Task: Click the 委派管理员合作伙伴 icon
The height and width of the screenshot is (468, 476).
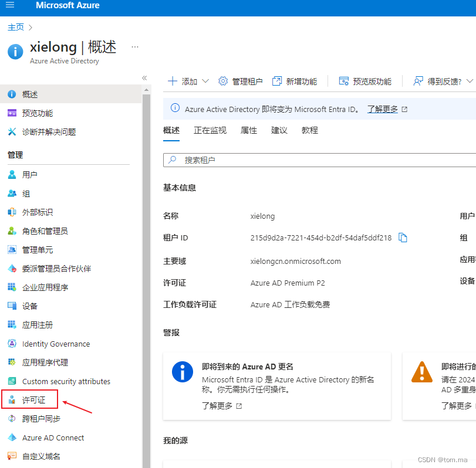Action: click(x=12, y=269)
